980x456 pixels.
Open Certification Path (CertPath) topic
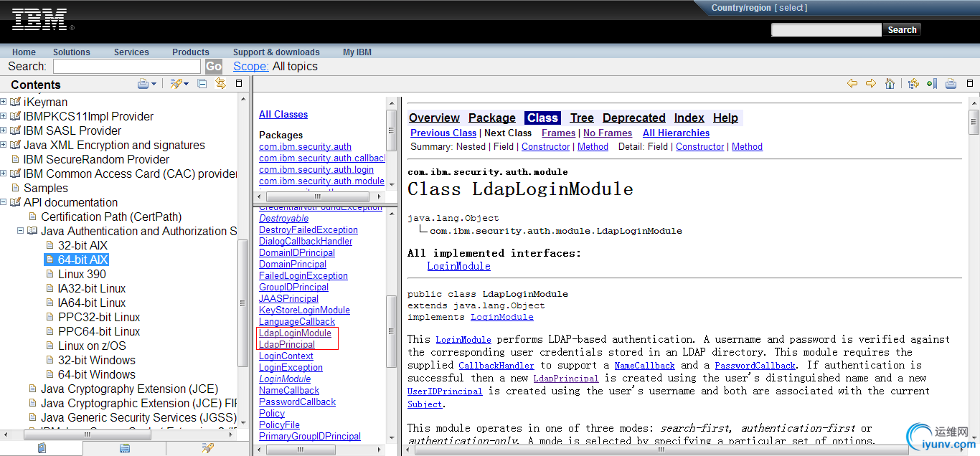[111, 217]
